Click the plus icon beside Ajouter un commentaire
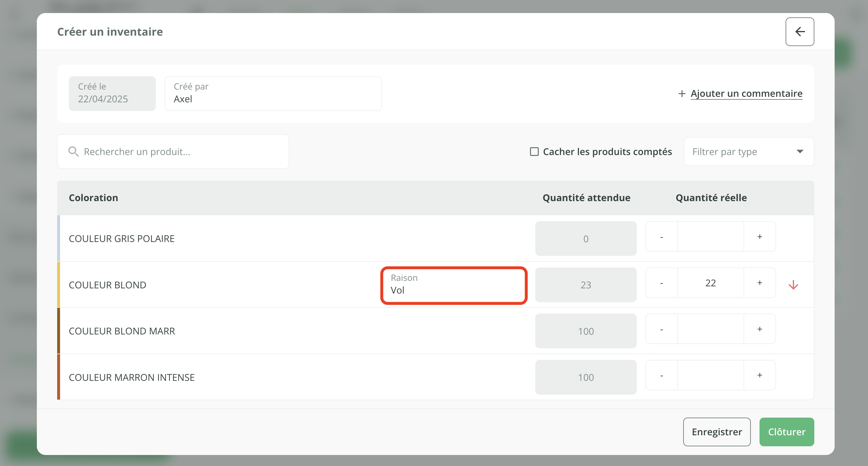 682,94
